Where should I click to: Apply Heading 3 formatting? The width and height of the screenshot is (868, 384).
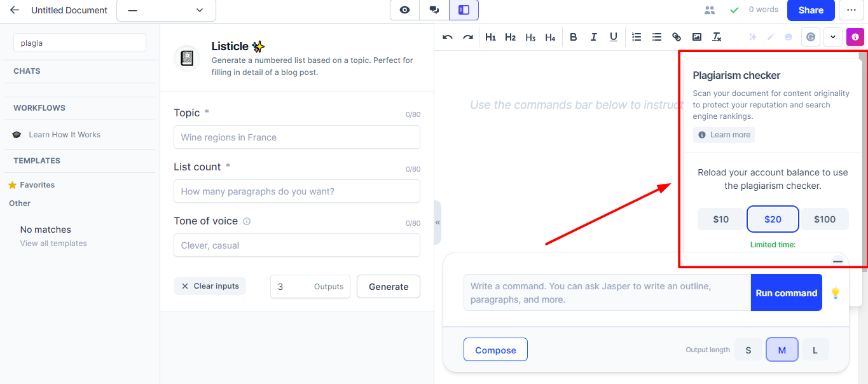click(x=530, y=38)
